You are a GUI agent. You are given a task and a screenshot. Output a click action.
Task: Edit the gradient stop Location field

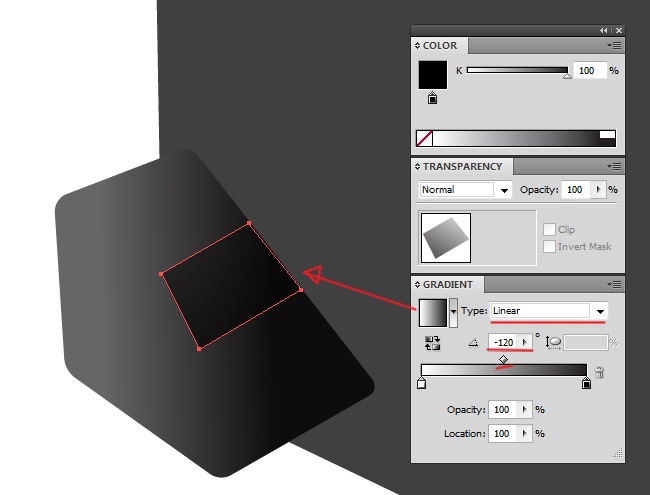pos(503,434)
